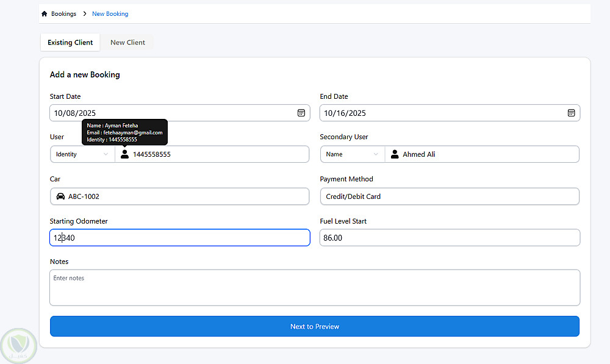Click the person icon in User field
Image resolution: width=610 pixels, height=364 pixels.
pos(124,154)
